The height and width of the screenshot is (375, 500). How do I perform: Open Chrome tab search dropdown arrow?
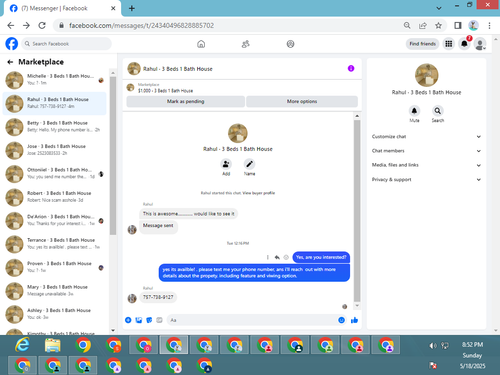click(x=439, y=8)
